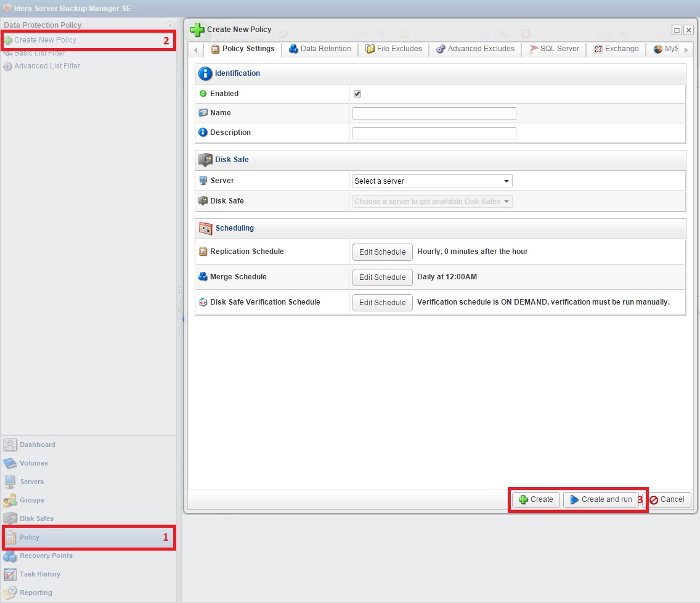Screen dimensions: 700x603
Task: Close the Create New Policy dialog
Action: coord(688,30)
